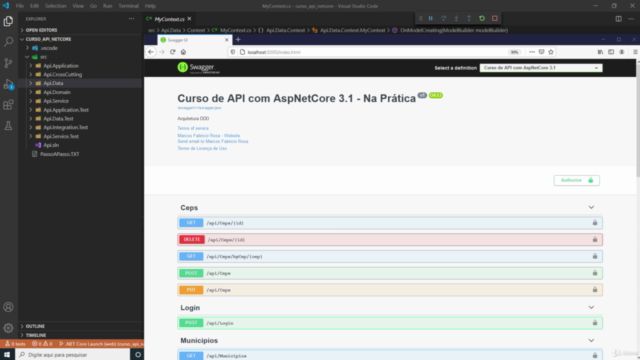
Task: Bookmark this page with star icon
Action: tap(551, 52)
